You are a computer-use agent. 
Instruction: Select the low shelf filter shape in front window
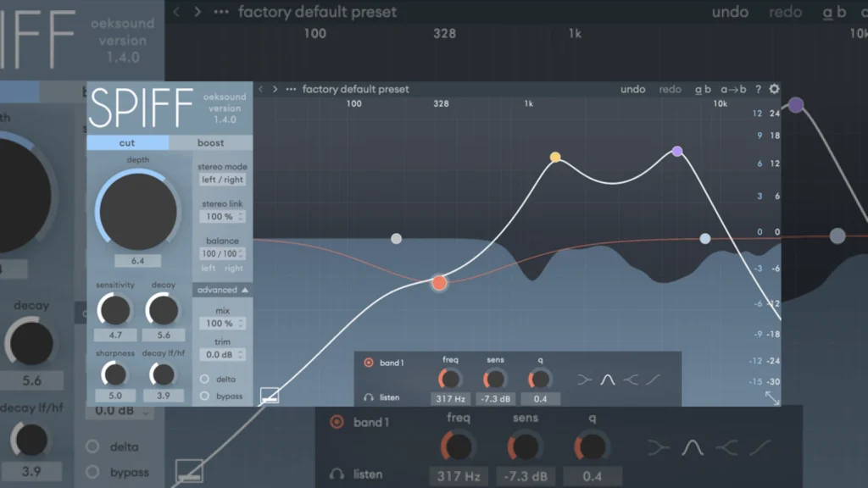(585, 380)
